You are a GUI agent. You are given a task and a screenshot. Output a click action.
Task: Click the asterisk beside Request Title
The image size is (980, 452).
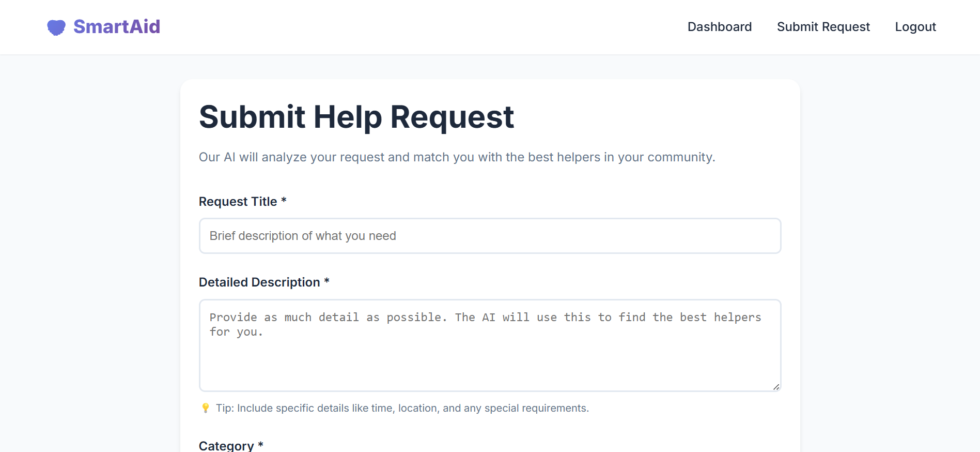point(284,201)
